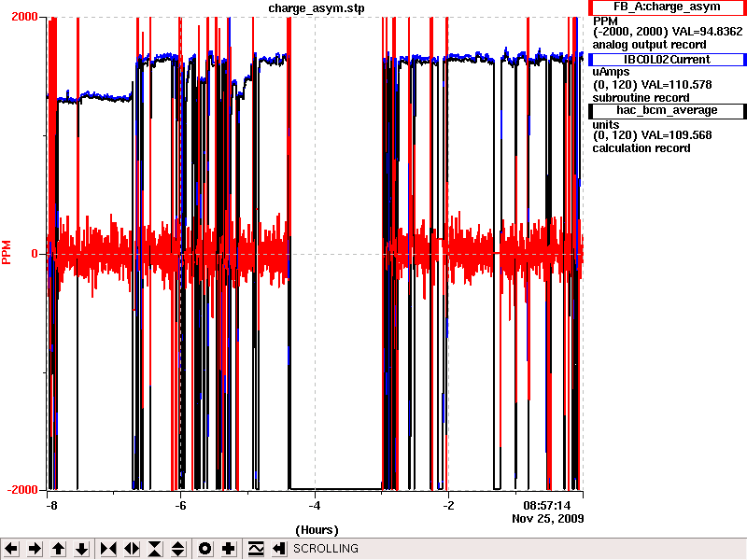This screenshot has height=560, width=747.
Task: Shift the graph down with the down arrow
Action: click(x=81, y=549)
